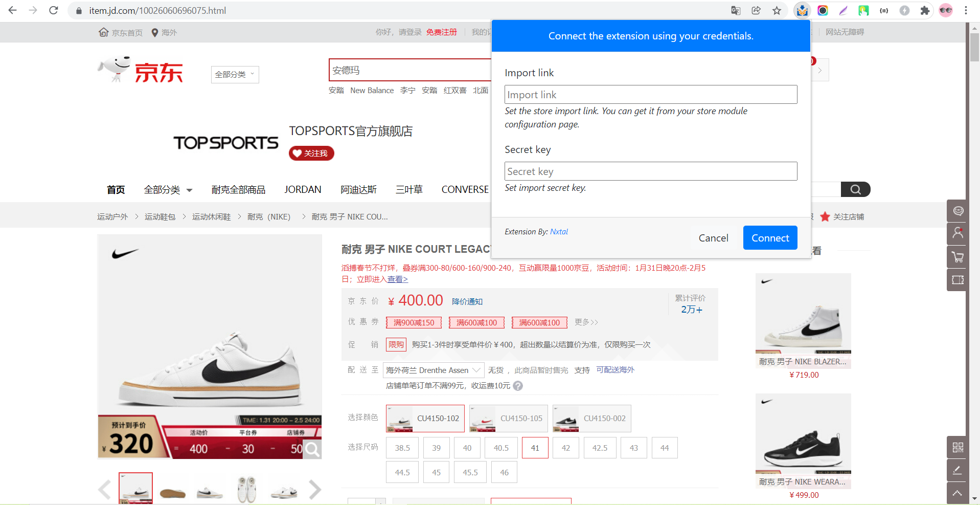Click the 运动休闲鞋 breadcrumb
The image size is (980, 505).
(x=211, y=217)
